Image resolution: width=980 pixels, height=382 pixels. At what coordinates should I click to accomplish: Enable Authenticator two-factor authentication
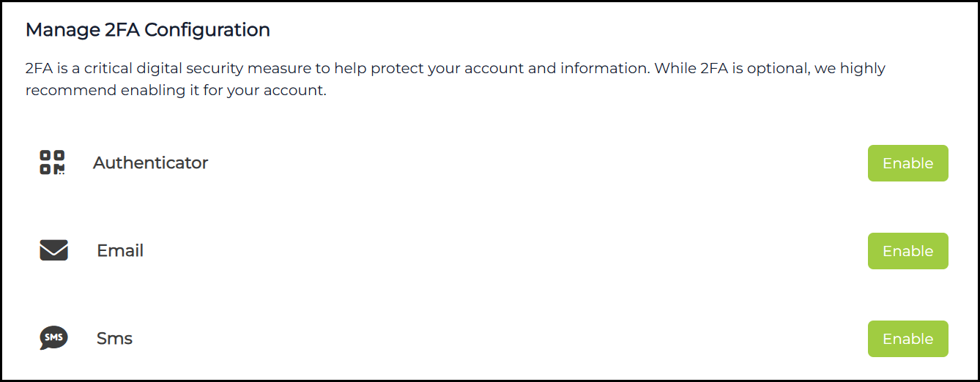pos(907,163)
